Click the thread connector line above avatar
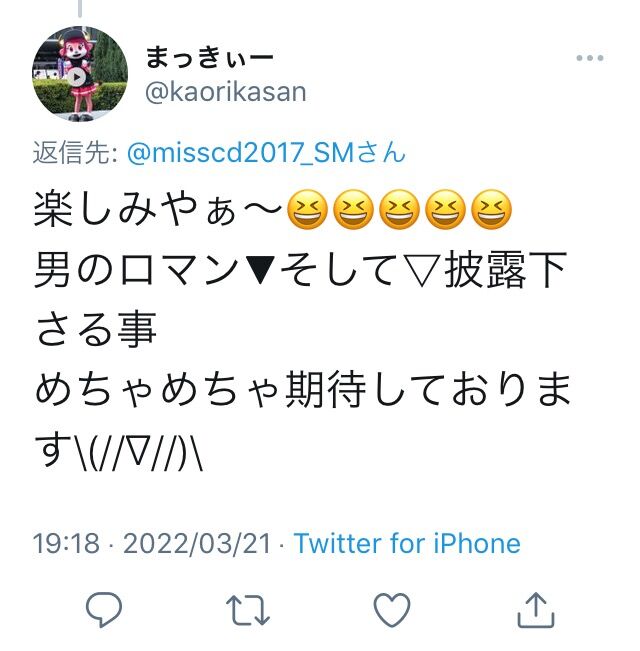Viewport: 640px width, 651px height. click(x=80, y=8)
